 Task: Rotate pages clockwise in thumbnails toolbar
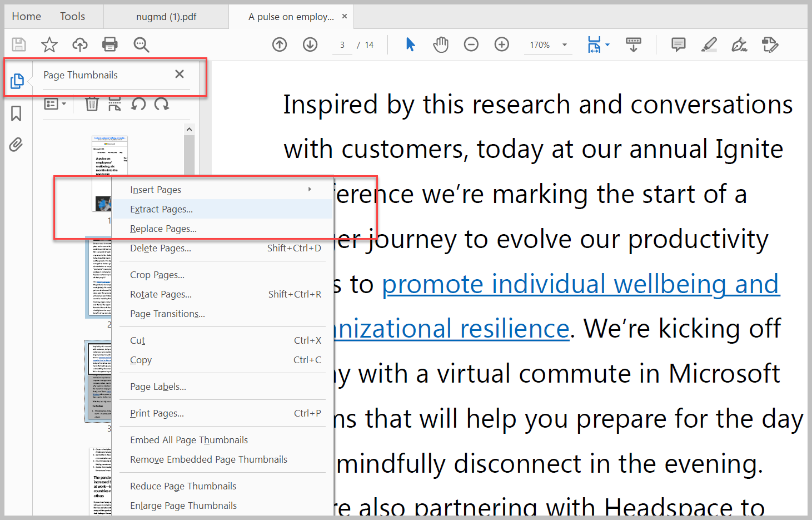(x=162, y=103)
